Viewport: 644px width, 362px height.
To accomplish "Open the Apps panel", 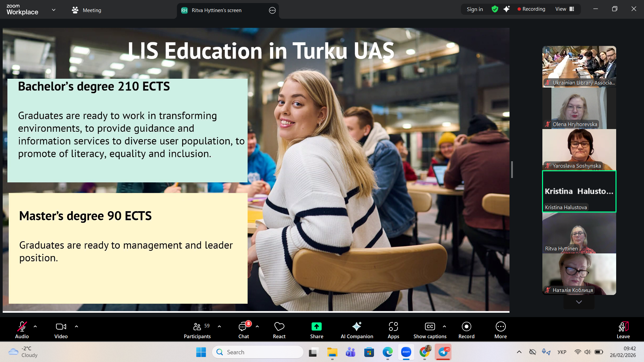I will tap(393, 330).
